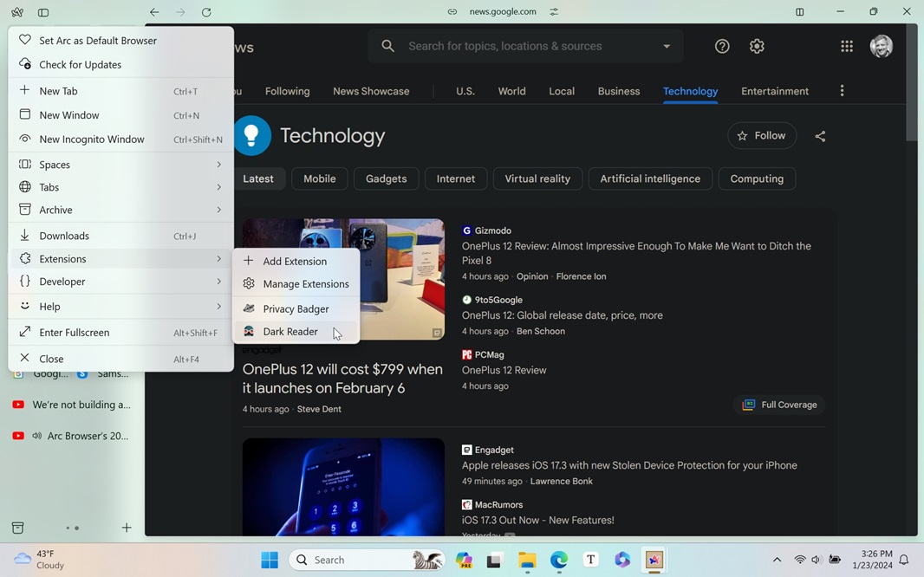Select Dark Reader from Extensions submenu
Viewport: 924px width, 577px height.
click(x=290, y=332)
